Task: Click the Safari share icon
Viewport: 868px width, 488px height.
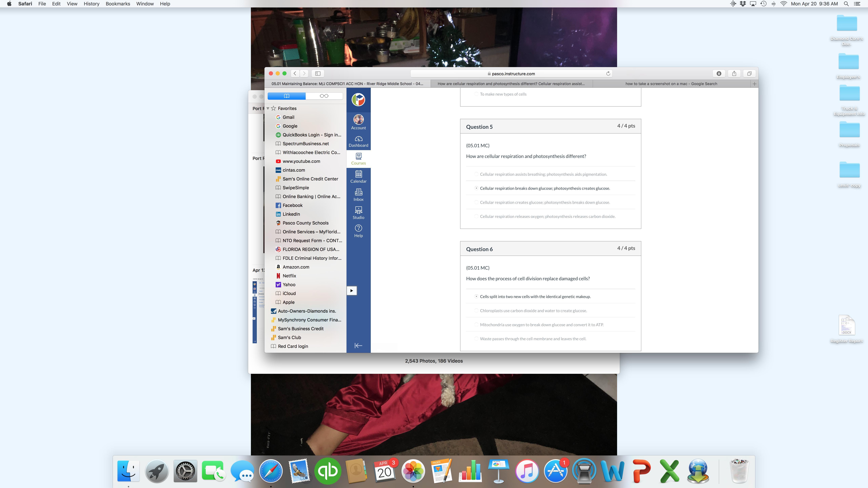Action: 734,73
